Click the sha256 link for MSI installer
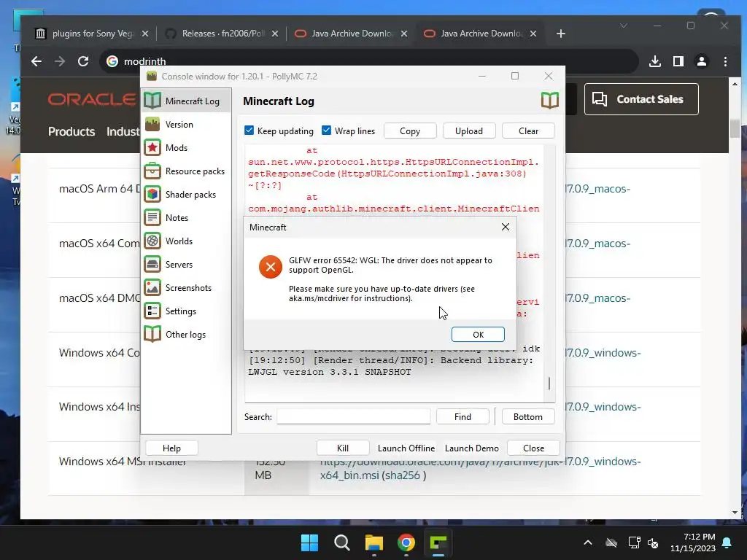 coord(403,475)
